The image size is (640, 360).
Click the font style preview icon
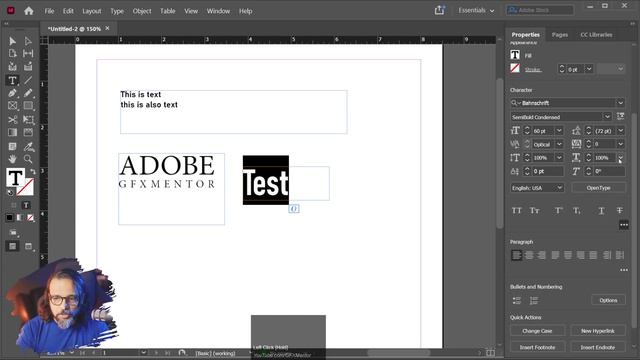click(x=620, y=117)
